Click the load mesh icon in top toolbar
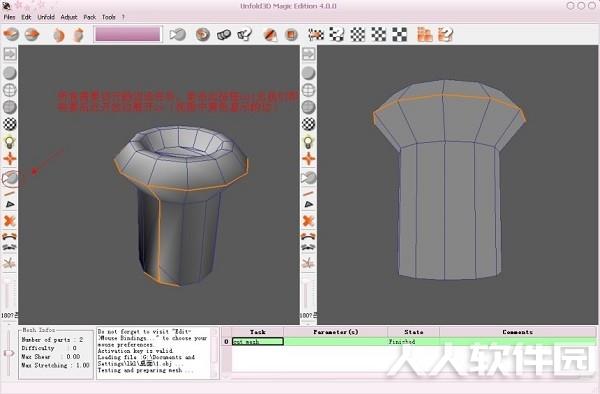 click(11, 34)
